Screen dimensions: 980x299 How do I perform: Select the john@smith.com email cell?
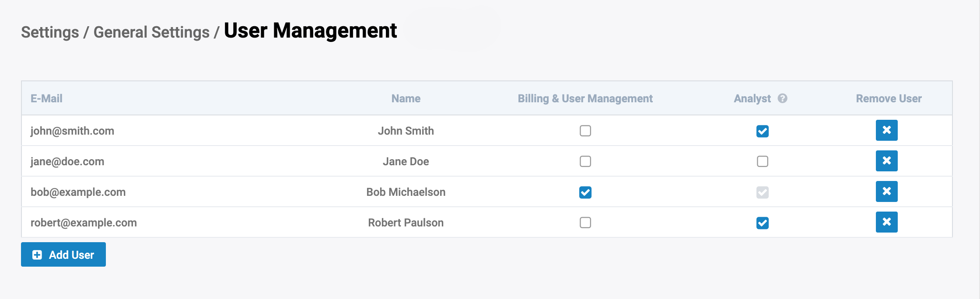72,131
